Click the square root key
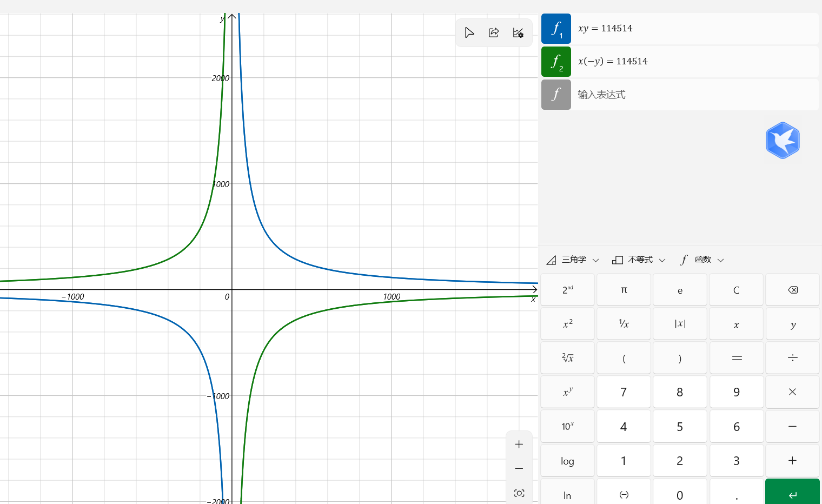Screen dimensions: 822x504 coord(567,357)
